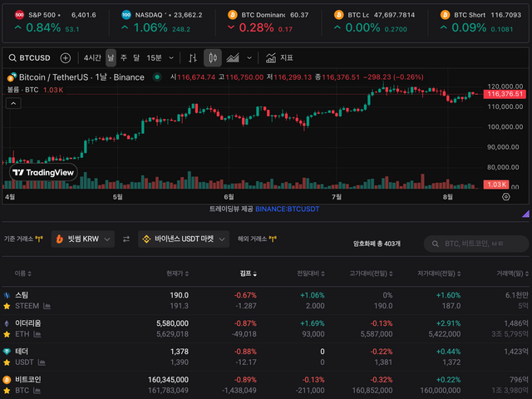Select the 주 weekly interval
The height and width of the screenshot is (399, 532).
click(x=124, y=58)
